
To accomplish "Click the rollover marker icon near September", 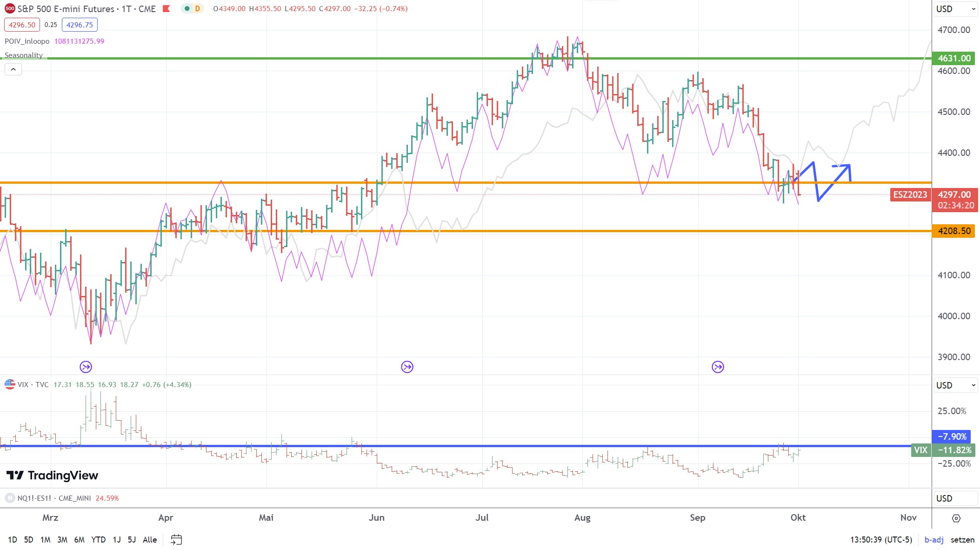I will pyautogui.click(x=718, y=367).
